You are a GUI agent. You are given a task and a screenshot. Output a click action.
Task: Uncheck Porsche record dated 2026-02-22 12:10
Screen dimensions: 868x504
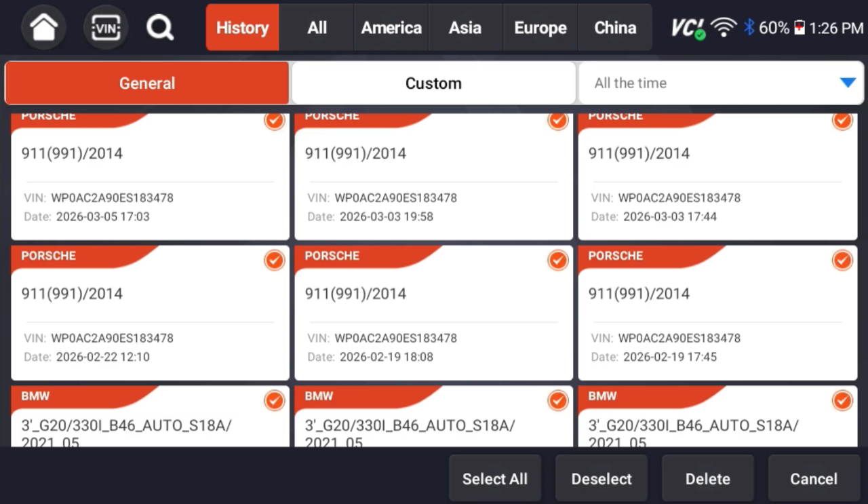[x=274, y=260]
